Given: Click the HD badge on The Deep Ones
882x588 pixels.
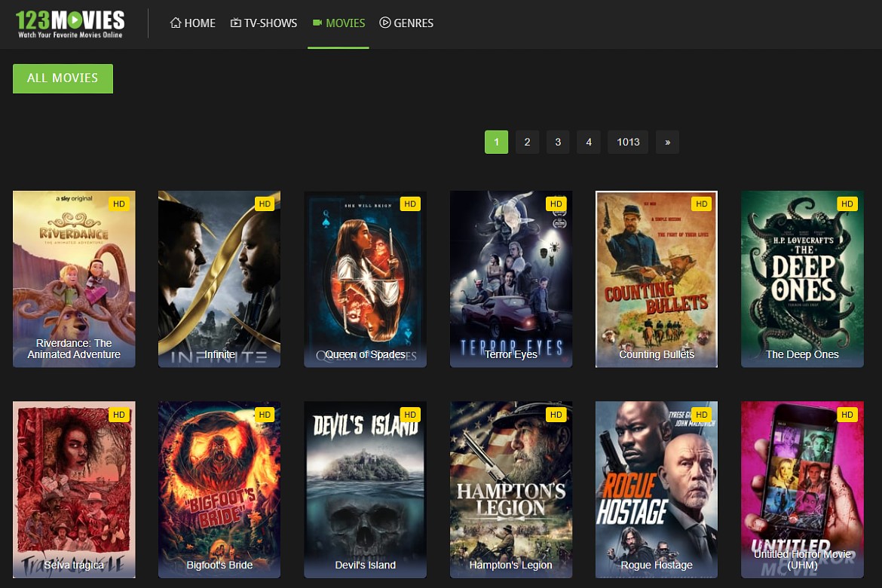Looking at the screenshot, I should 847,204.
